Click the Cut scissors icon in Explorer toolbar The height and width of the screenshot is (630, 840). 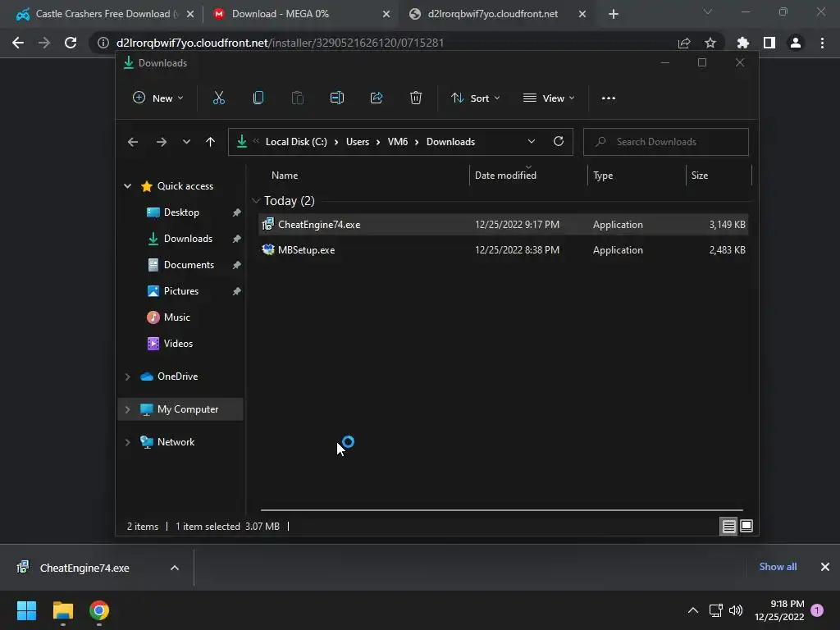[x=218, y=98]
